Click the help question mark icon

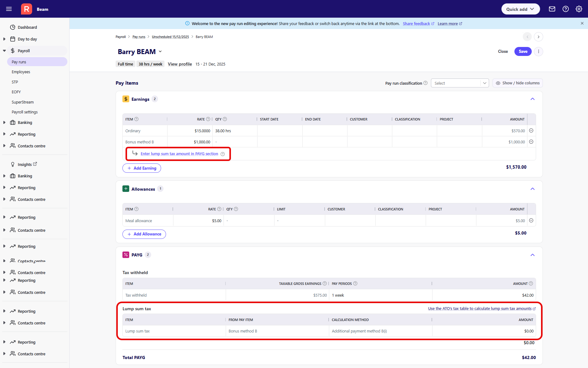pos(565,9)
